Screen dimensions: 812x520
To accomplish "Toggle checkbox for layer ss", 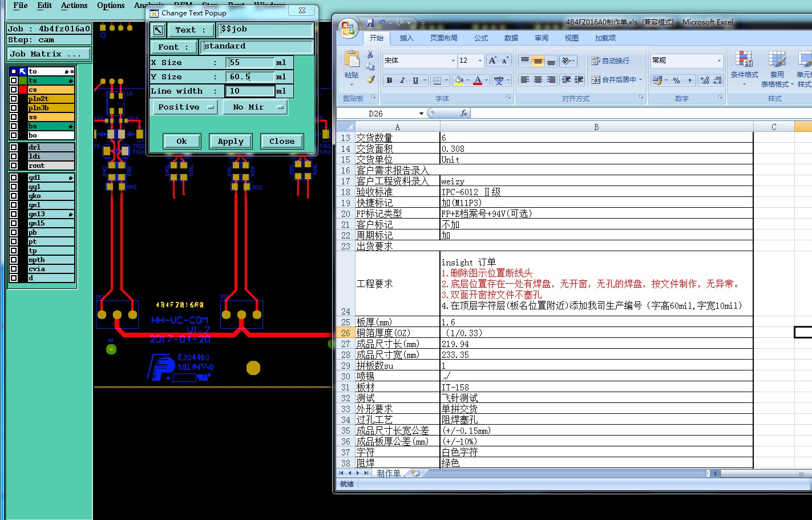I will tap(14, 117).
